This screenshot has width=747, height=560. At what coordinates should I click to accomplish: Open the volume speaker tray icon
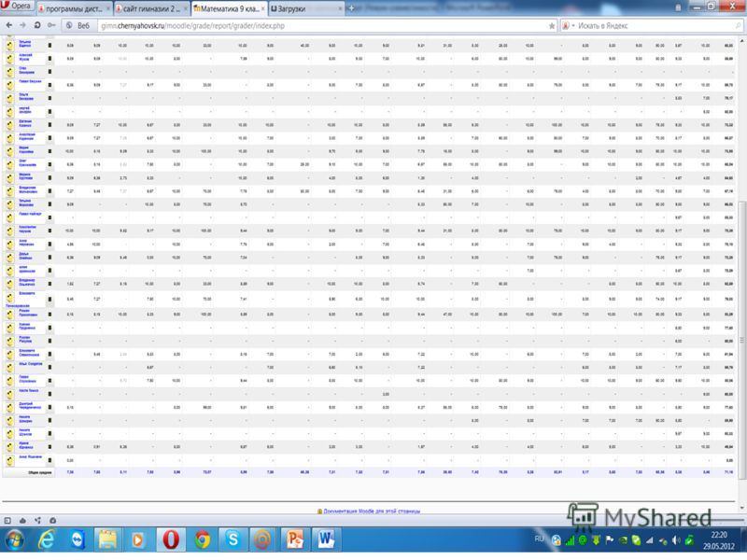pos(675,541)
